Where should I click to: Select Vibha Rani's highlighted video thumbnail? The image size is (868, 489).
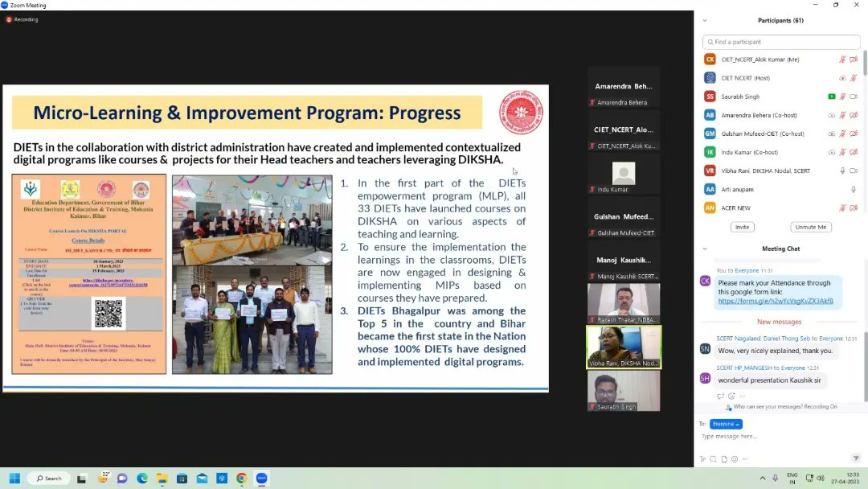coord(624,347)
